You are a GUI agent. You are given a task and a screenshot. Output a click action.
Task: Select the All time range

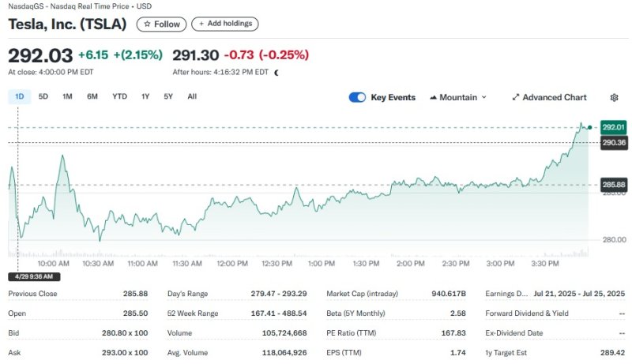pos(192,96)
